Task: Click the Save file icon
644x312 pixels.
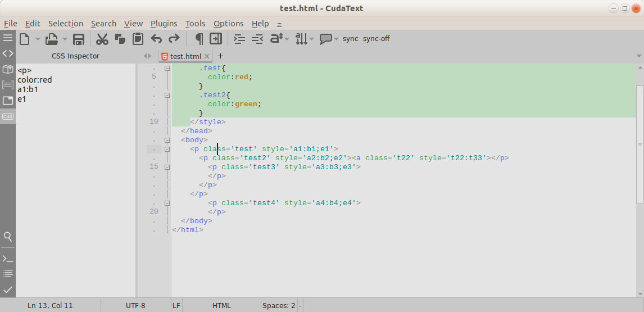Action: coord(79,39)
